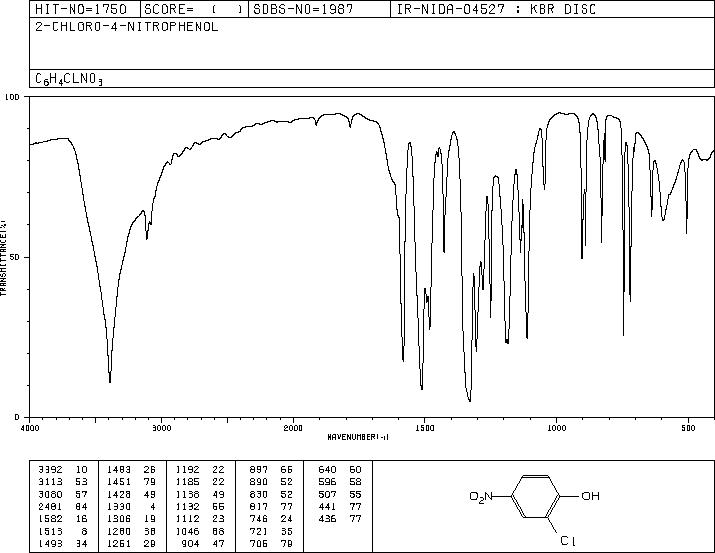The width and height of the screenshot is (715, 553).
Task: Select peak value 1192 in the table
Action: coord(187,470)
